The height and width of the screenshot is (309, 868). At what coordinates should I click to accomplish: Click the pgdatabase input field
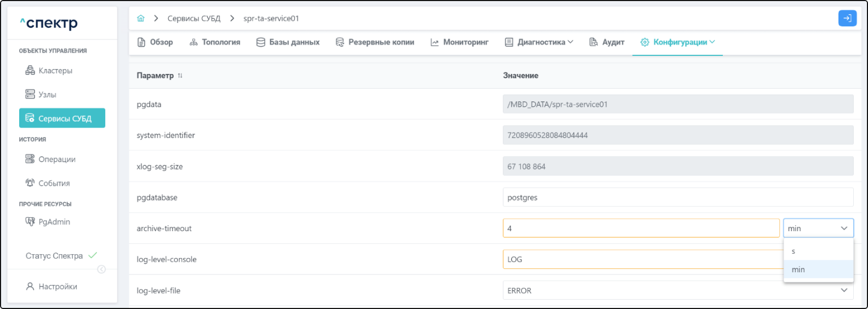coord(677,197)
